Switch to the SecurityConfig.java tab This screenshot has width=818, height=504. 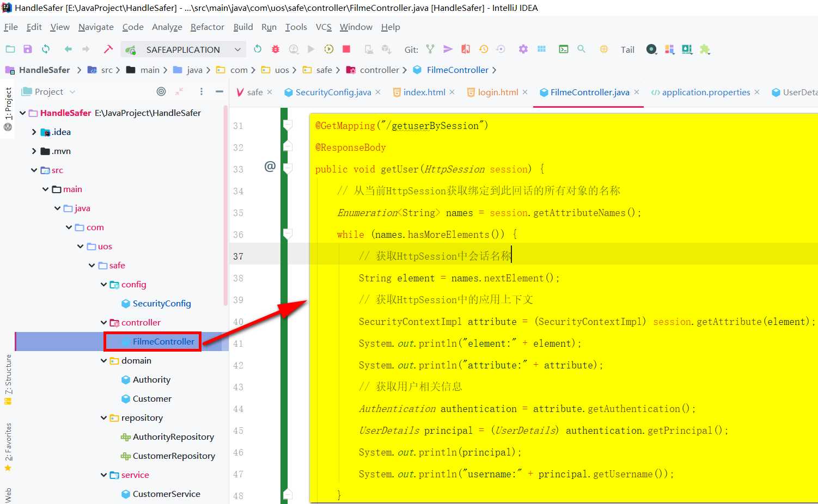click(x=333, y=92)
